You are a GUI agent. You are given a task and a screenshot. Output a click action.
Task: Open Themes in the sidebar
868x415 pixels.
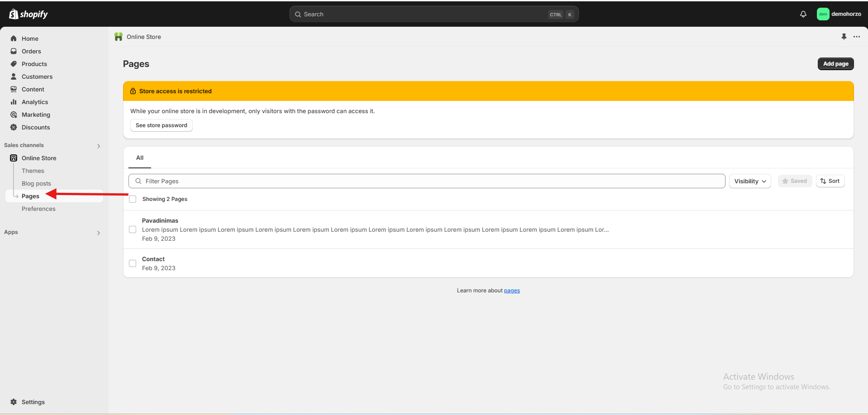[x=33, y=171]
